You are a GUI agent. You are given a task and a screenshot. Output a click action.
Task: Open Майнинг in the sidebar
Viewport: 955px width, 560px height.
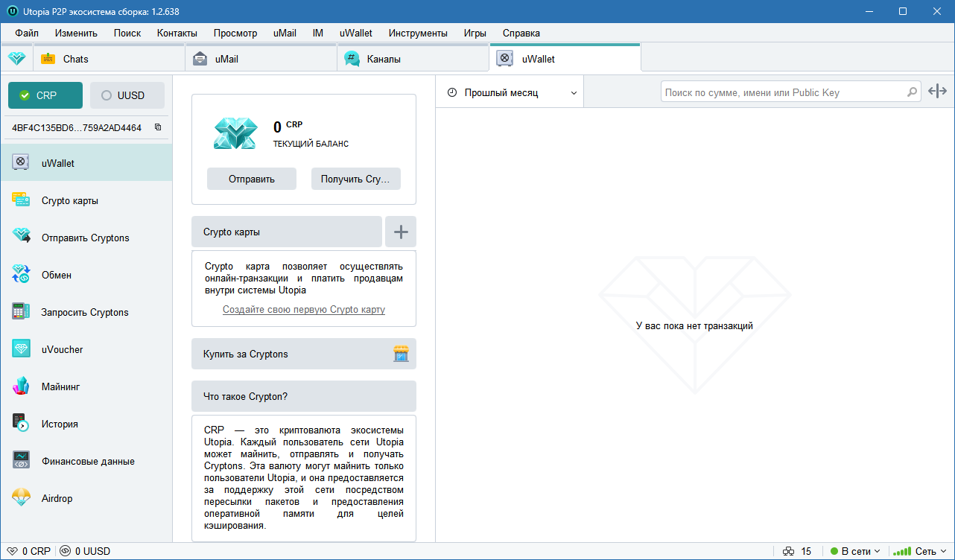click(x=86, y=386)
